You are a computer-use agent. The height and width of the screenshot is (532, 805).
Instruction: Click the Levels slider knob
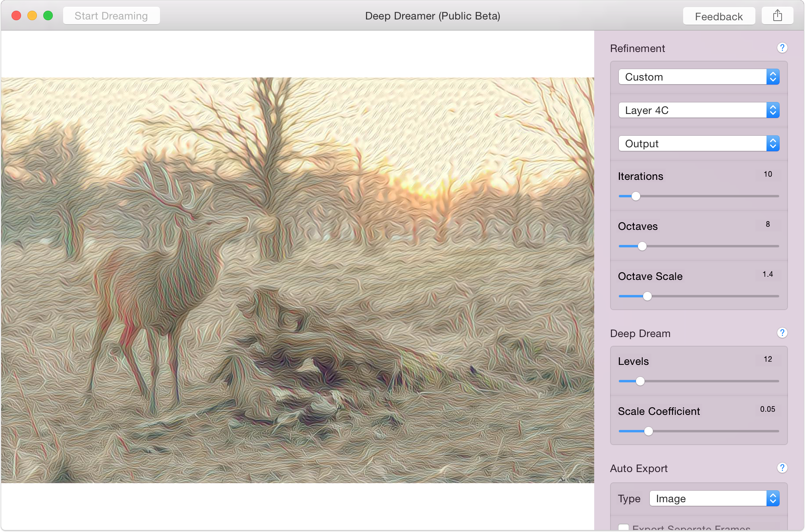pos(640,381)
